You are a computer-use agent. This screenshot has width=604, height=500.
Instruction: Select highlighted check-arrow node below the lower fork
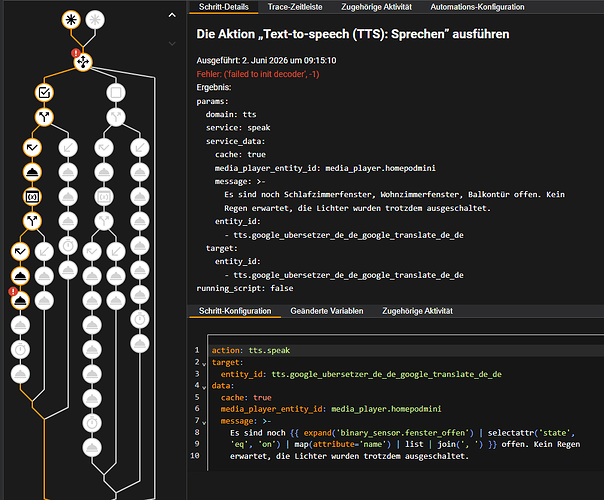point(20,252)
